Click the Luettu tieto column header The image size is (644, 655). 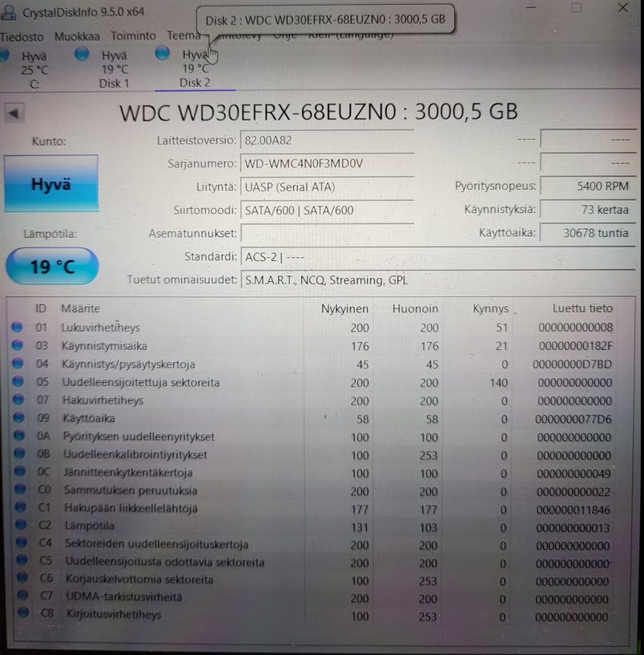pos(582,308)
